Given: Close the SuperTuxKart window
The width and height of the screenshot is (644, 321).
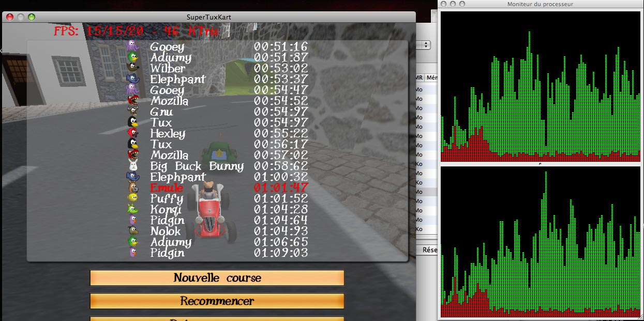Looking at the screenshot, I should [10, 17].
